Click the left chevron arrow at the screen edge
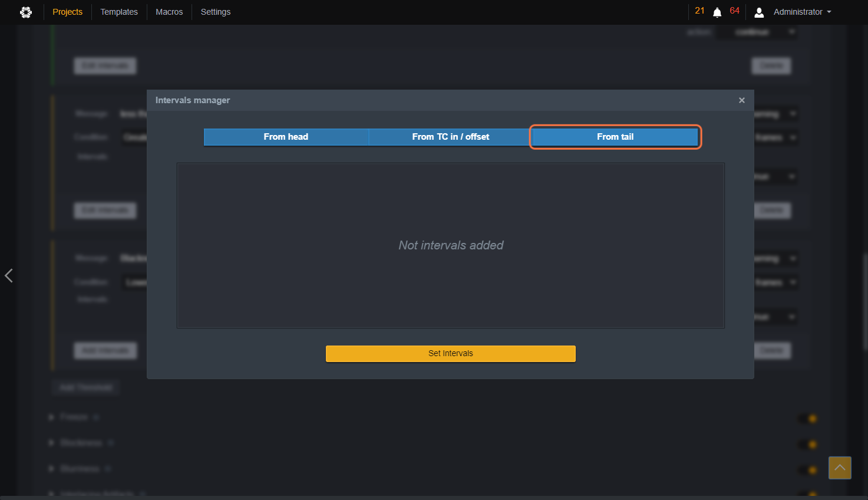 [x=9, y=275]
